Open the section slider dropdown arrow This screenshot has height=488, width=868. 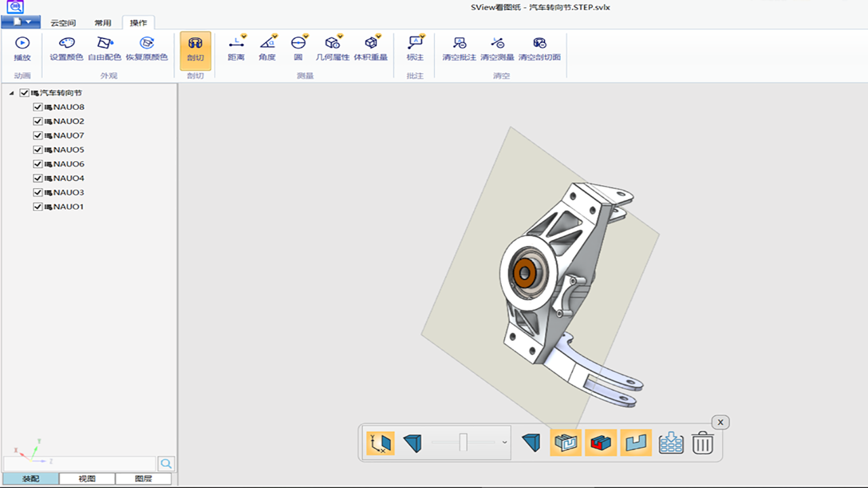504,443
